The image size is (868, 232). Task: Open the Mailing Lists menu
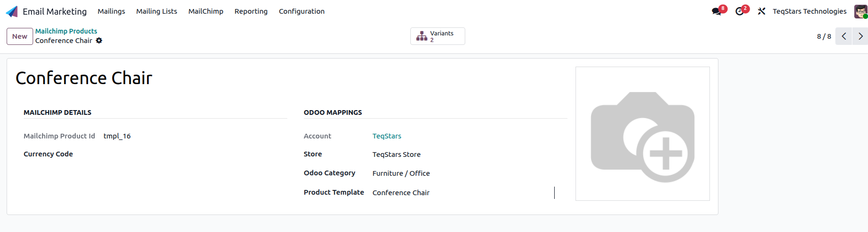(x=157, y=11)
